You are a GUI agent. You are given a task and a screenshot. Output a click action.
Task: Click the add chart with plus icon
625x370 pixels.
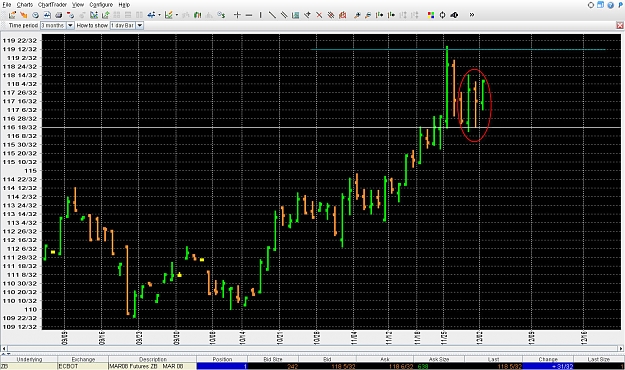[x=94, y=15]
